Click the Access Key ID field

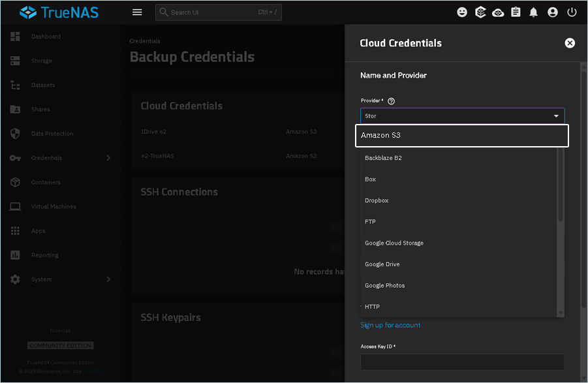click(x=462, y=362)
